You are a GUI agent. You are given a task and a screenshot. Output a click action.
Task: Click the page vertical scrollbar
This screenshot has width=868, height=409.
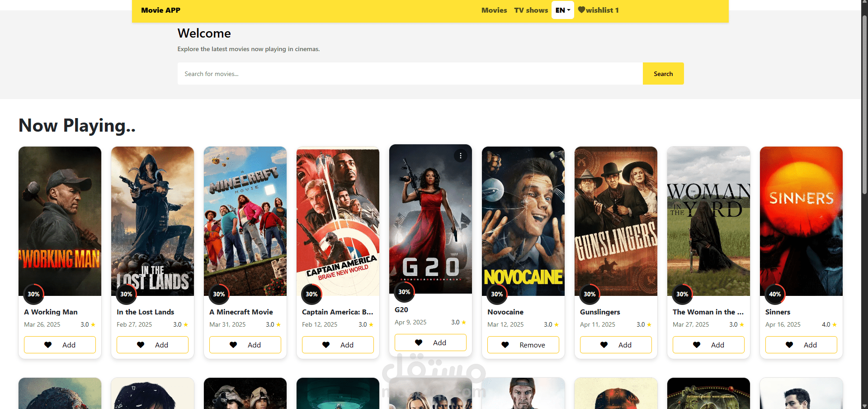click(864, 104)
